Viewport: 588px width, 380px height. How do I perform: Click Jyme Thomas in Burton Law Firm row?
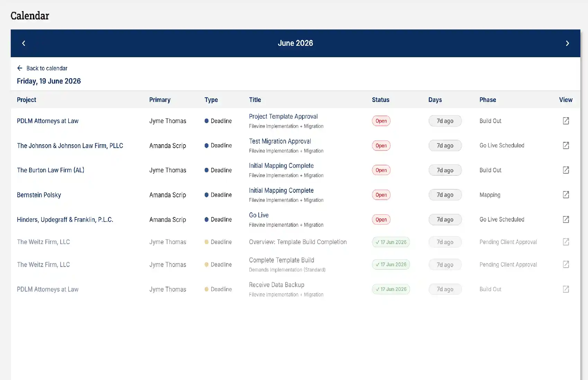point(168,170)
